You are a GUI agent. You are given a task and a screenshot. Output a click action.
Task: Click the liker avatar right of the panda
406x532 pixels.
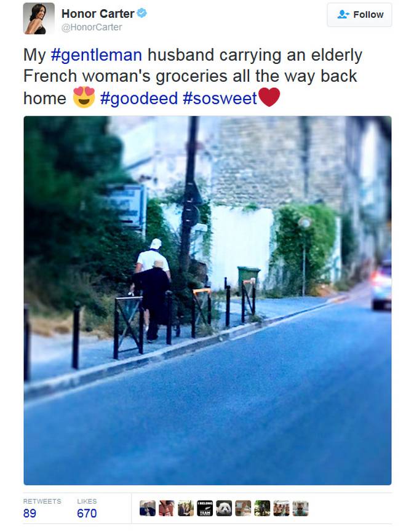point(243,508)
